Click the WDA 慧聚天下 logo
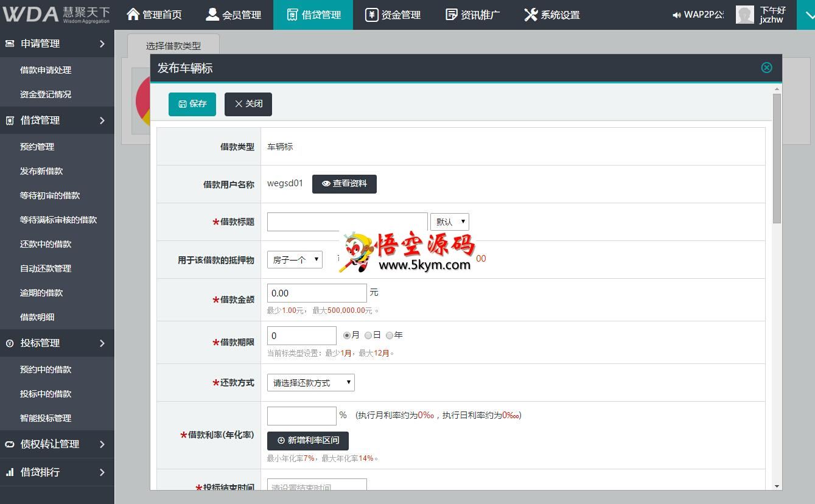Image resolution: width=815 pixels, height=504 pixels. [x=57, y=14]
